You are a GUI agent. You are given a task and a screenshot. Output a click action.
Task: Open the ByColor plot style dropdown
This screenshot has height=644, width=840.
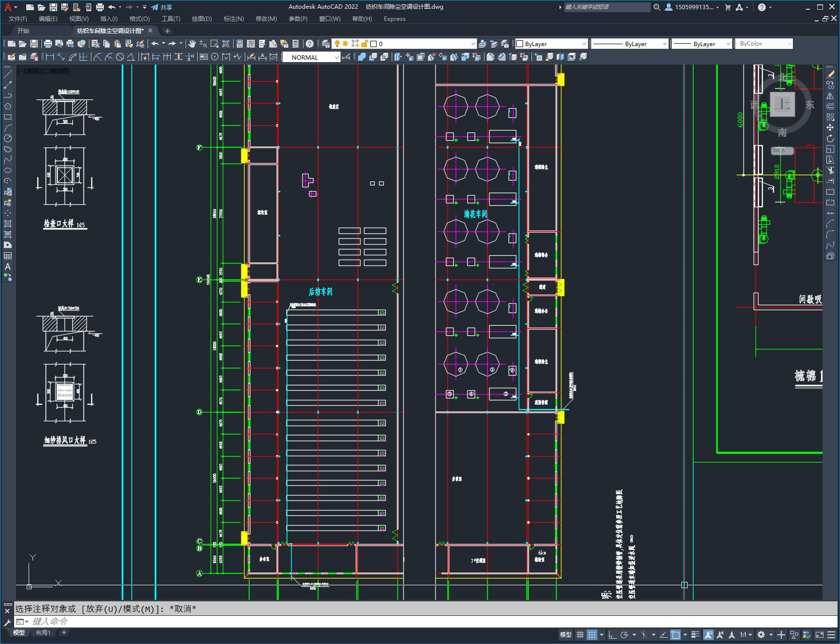pos(764,44)
